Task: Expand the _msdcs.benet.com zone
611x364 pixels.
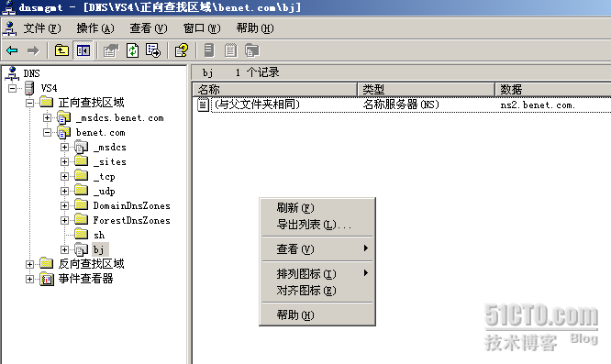Action: (x=47, y=118)
